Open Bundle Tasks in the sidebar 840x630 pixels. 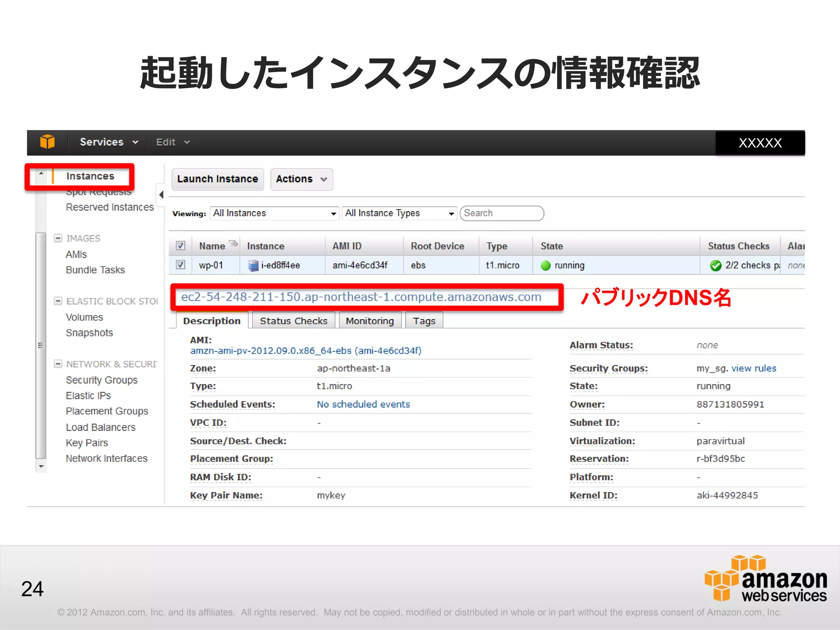click(95, 270)
